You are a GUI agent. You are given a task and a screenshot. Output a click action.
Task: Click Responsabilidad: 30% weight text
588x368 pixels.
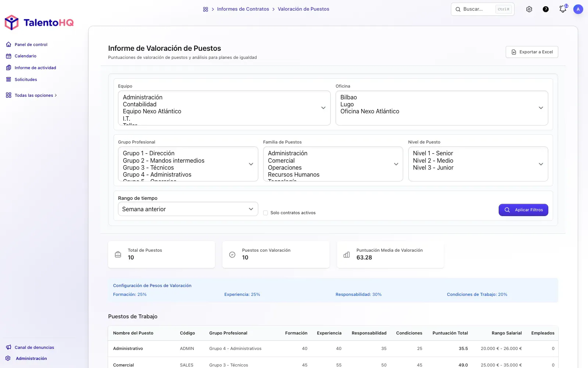pos(358,294)
